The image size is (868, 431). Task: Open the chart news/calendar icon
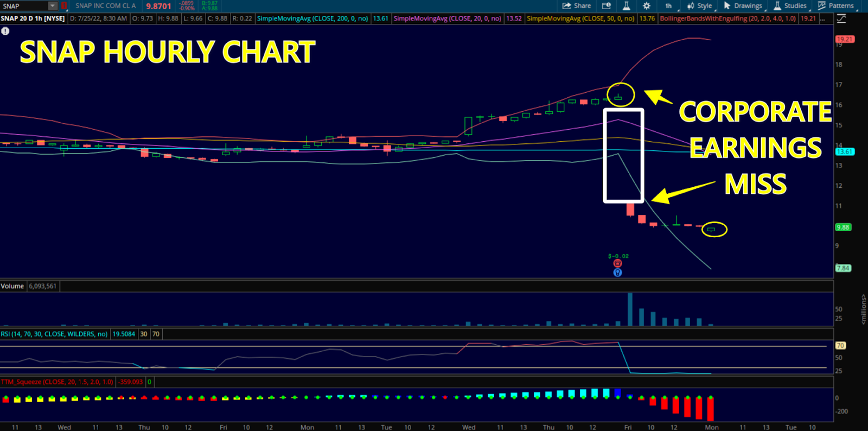(607, 6)
